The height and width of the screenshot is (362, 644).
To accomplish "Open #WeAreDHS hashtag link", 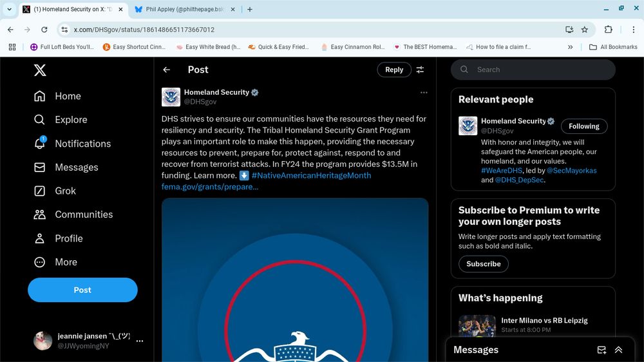I will pos(502,171).
